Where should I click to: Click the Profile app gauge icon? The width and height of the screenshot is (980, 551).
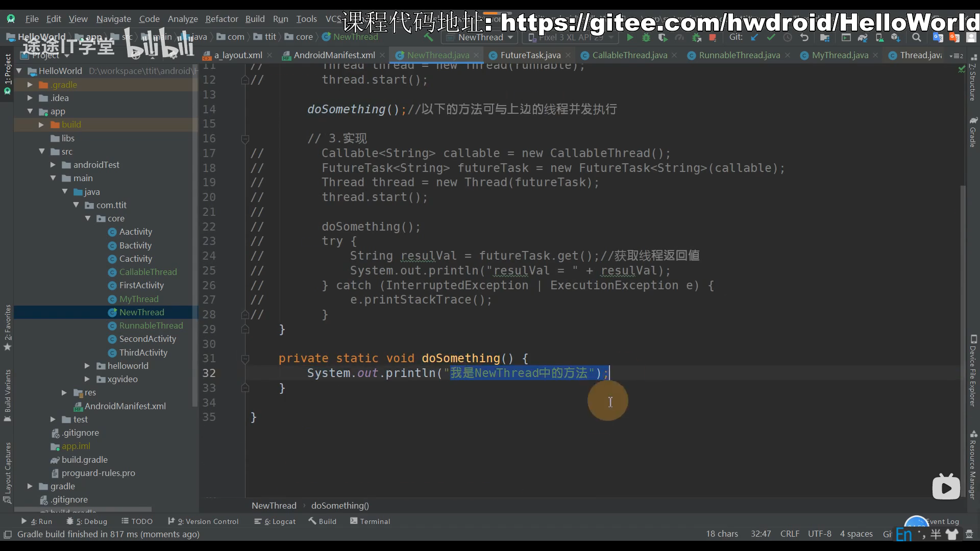tap(679, 37)
